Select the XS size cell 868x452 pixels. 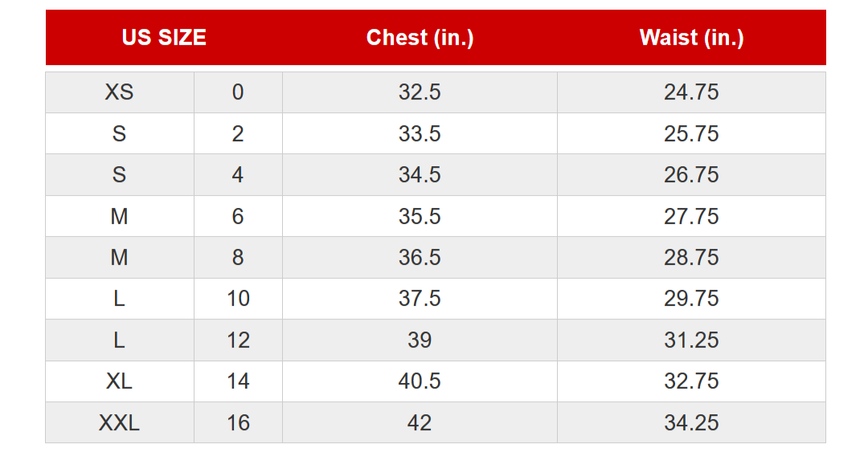point(120,92)
